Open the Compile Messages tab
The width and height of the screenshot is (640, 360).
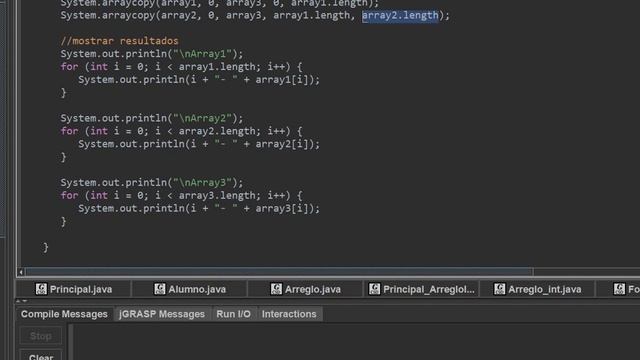coord(64,314)
